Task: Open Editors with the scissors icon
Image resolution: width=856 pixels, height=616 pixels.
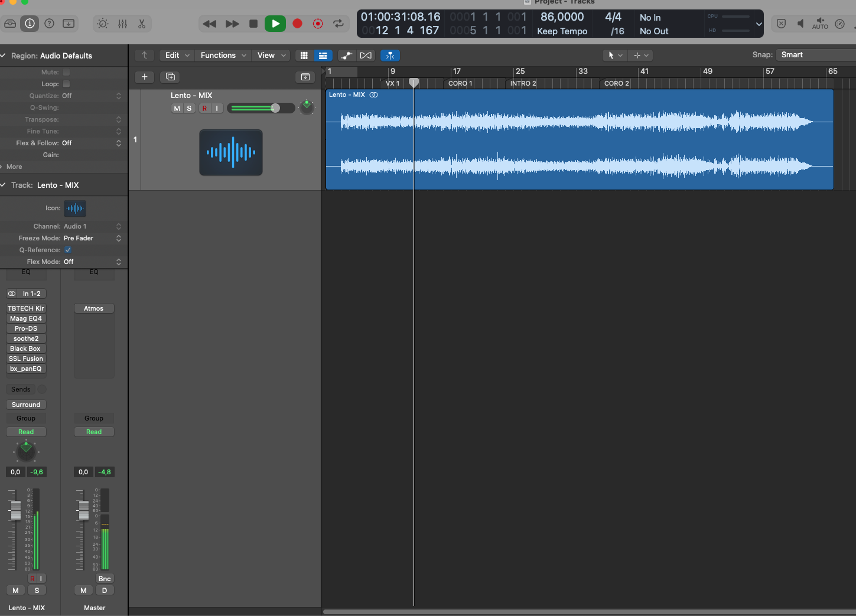Action: [142, 24]
